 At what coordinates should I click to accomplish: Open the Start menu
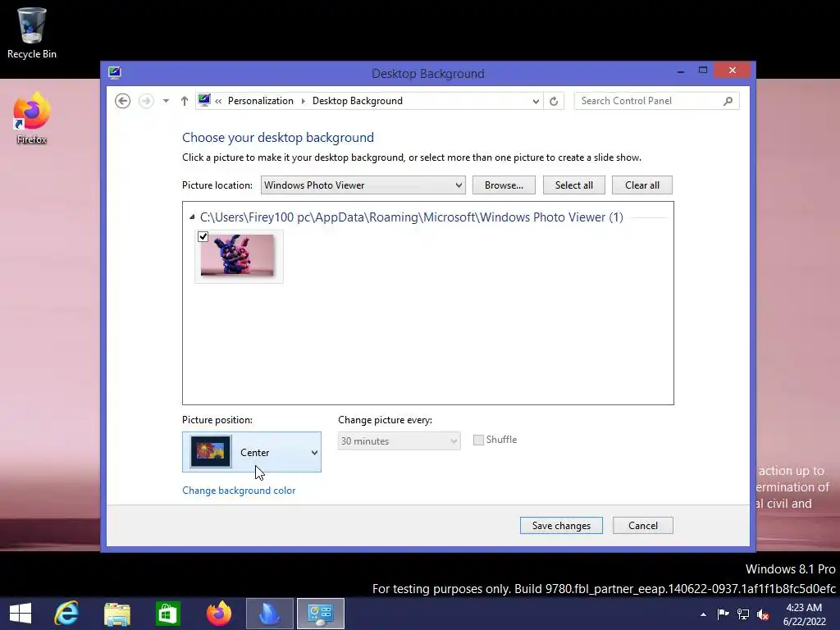click(21, 614)
